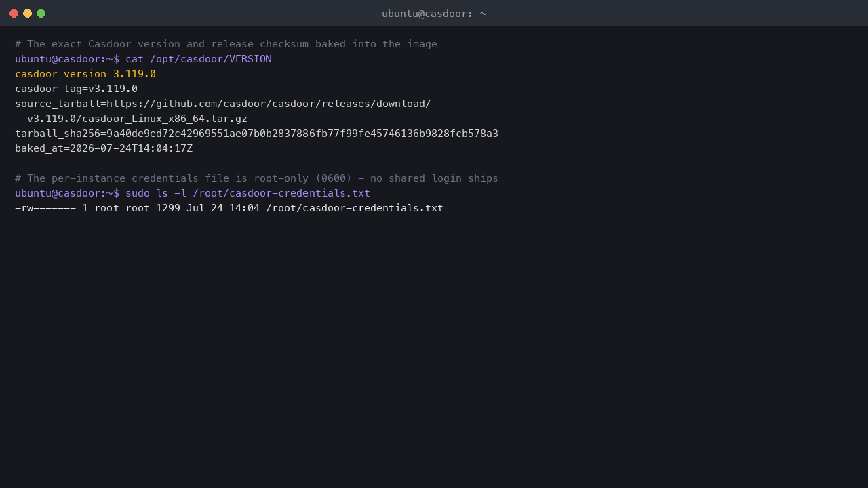Click the tarball_sha256 checksum line
Screen dimensions: 868x488
pos(256,134)
